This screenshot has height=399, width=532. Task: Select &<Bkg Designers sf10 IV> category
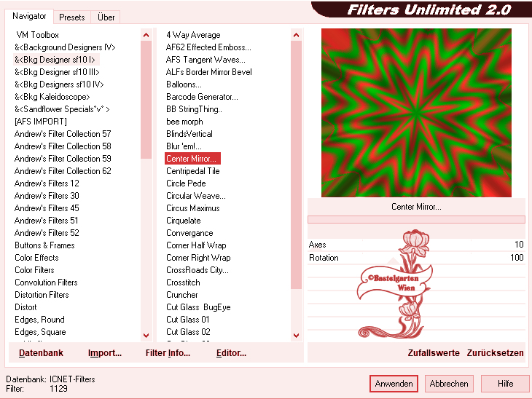(x=59, y=84)
